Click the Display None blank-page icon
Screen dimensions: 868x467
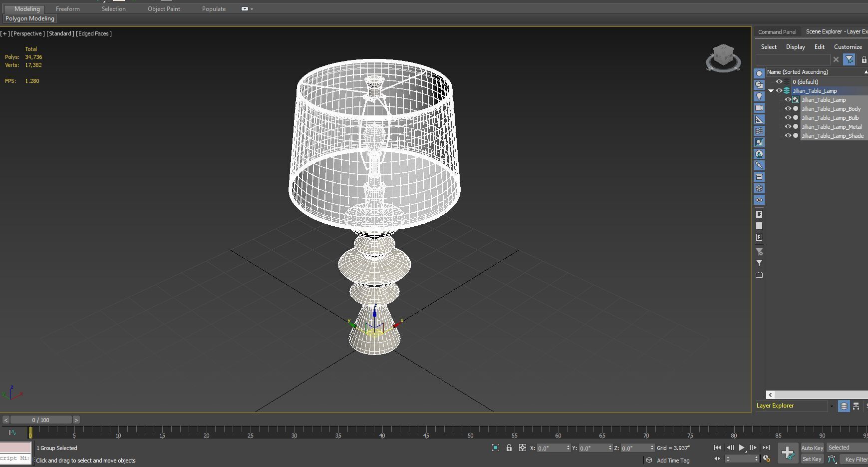click(x=759, y=226)
